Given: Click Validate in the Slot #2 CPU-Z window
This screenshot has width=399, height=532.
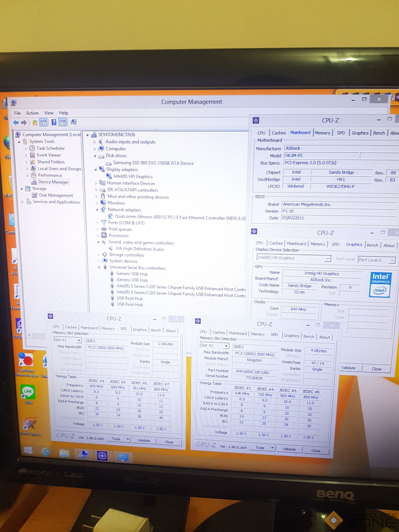Looking at the screenshot, I should pos(289,449).
